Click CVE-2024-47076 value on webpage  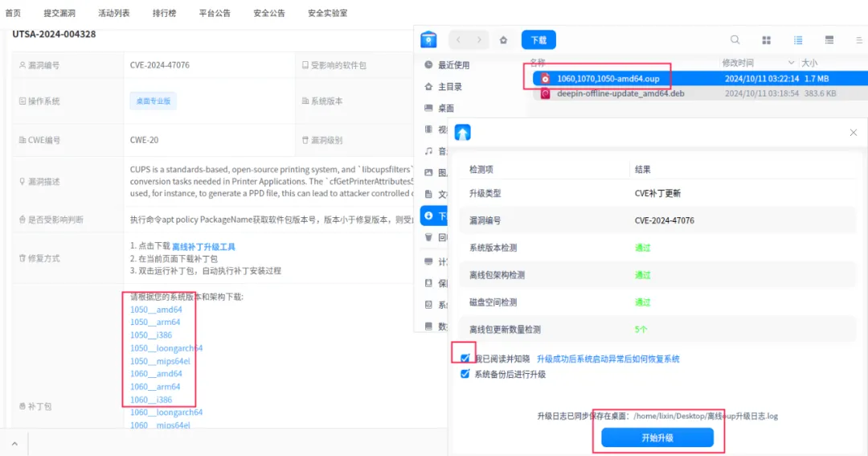[159, 65]
